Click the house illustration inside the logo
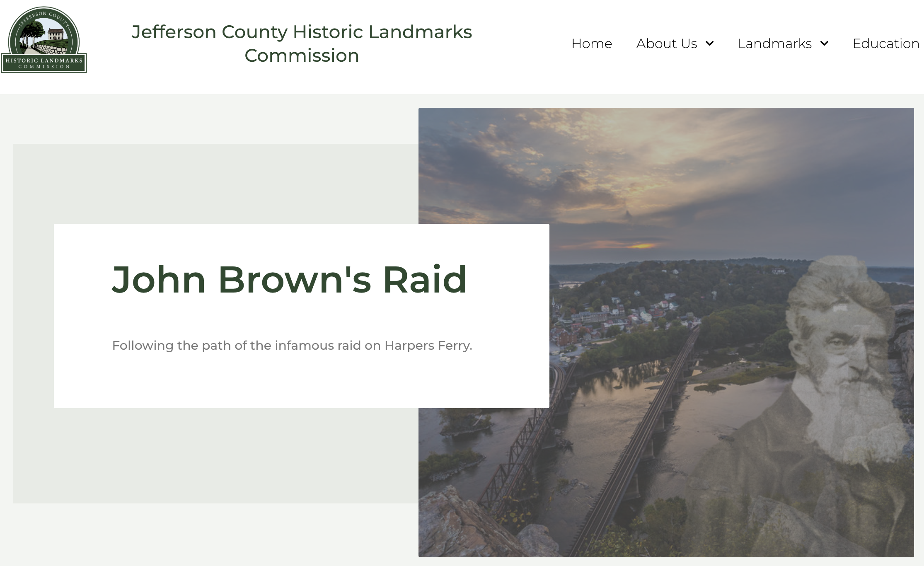Viewport: 924px width, 566px height. [x=55, y=34]
